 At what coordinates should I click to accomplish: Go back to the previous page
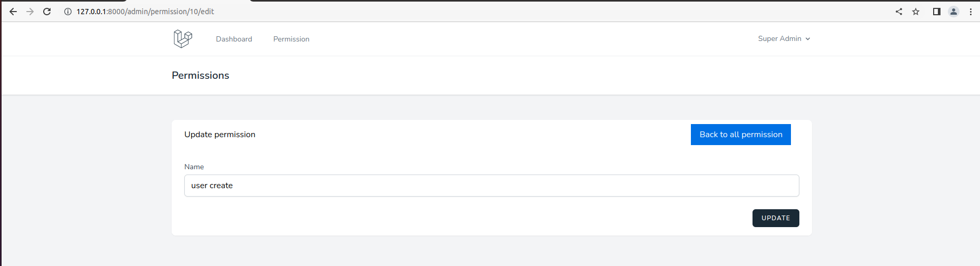tap(13, 12)
